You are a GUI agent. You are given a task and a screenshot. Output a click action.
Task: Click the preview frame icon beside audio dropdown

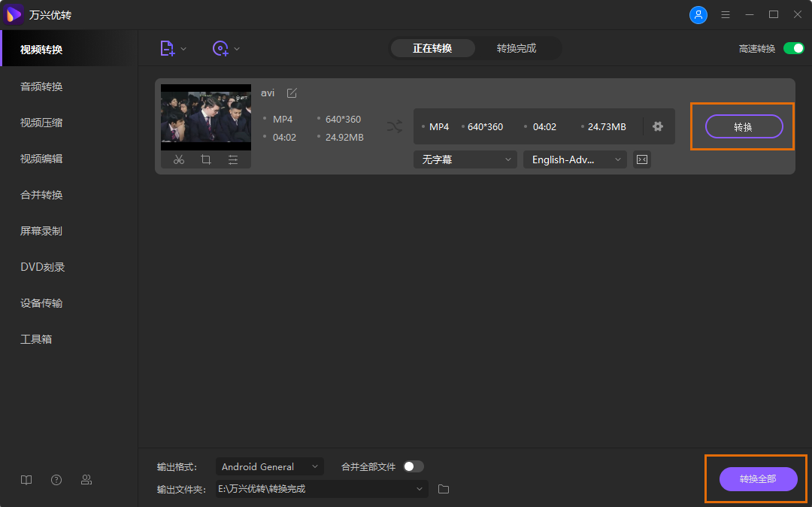click(642, 159)
